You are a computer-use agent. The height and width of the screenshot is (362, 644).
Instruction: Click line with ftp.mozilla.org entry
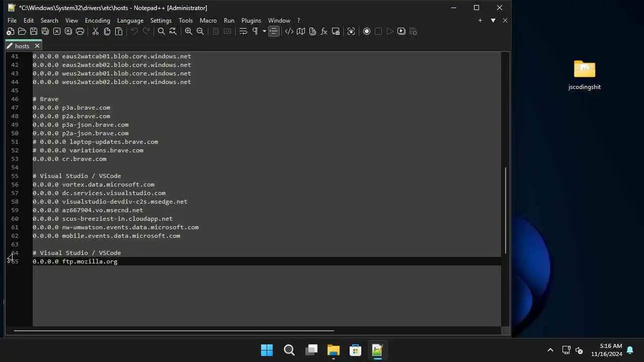pos(267,261)
